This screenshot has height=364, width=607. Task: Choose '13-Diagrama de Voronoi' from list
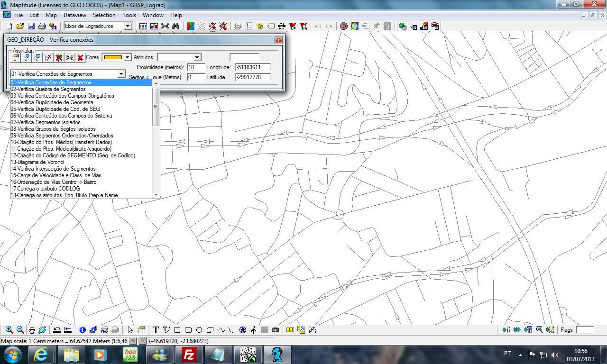point(37,162)
